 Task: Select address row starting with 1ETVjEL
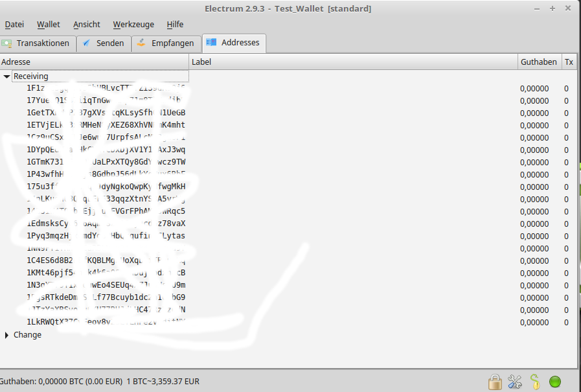click(288, 125)
